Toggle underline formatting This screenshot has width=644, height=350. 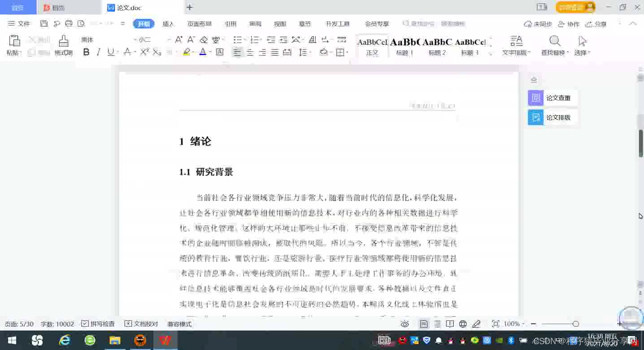pyautogui.click(x=111, y=52)
